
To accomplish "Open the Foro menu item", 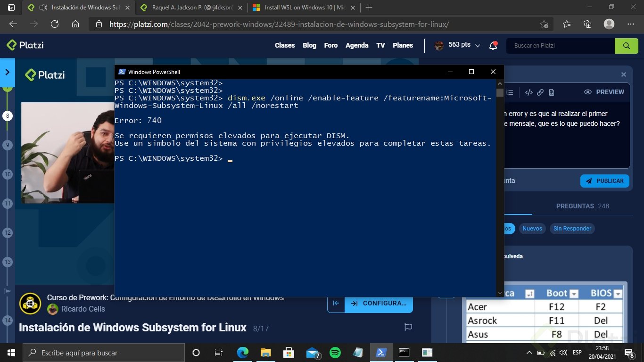I will pyautogui.click(x=331, y=45).
